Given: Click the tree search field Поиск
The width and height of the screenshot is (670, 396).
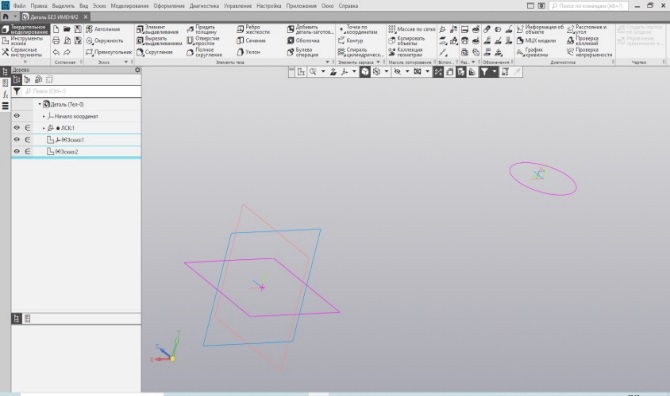Looking at the screenshot, I should point(81,91).
